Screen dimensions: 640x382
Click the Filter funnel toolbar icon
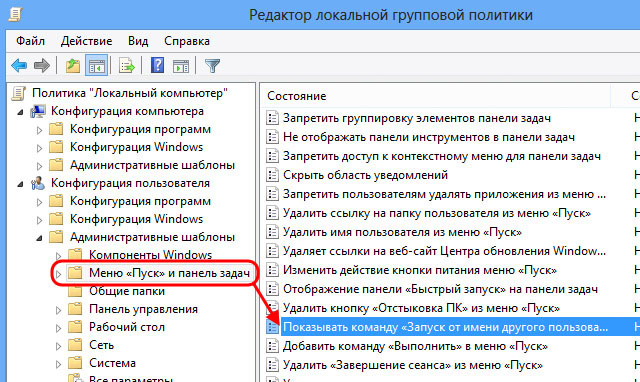(x=212, y=65)
